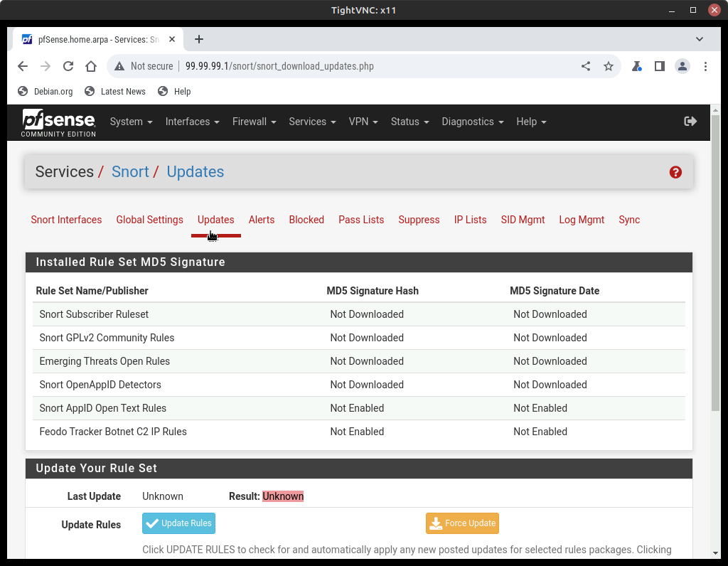Switch to the Suppress tab
Image resolution: width=728 pixels, height=566 pixels.
pos(419,220)
